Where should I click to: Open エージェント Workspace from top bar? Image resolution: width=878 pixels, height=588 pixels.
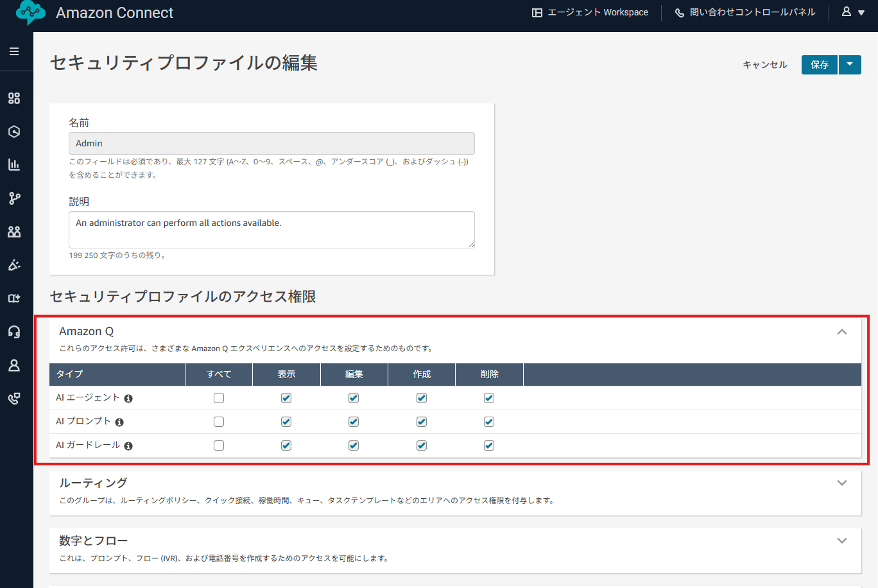590,12
